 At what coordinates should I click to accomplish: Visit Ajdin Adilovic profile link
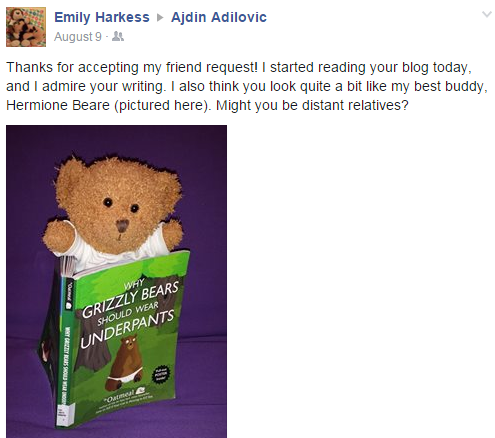[219, 17]
